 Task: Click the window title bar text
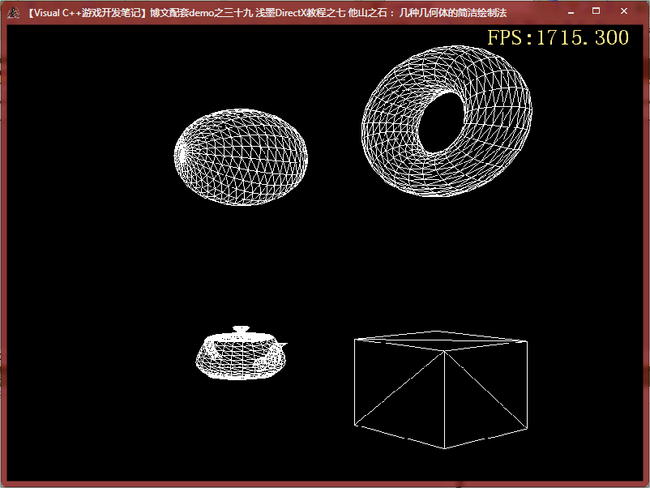pyautogui.click(x=266, y=13)
